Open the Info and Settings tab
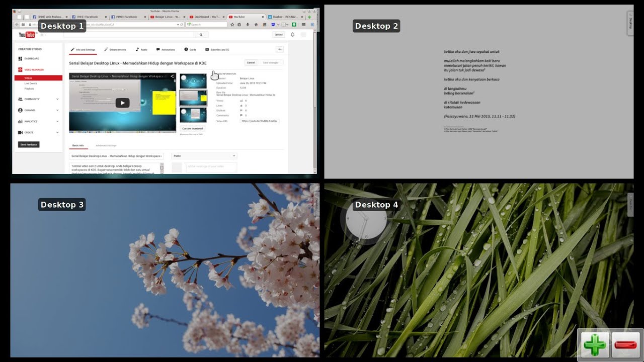644x362 pixels. pos(83,50)
